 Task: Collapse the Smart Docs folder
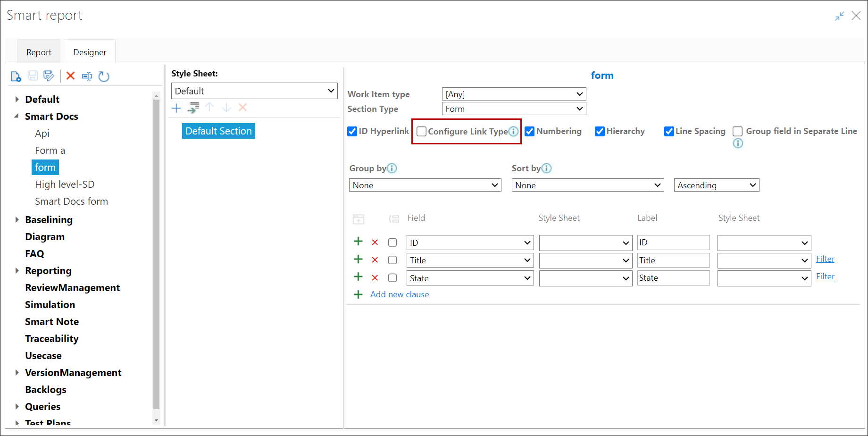17,116
